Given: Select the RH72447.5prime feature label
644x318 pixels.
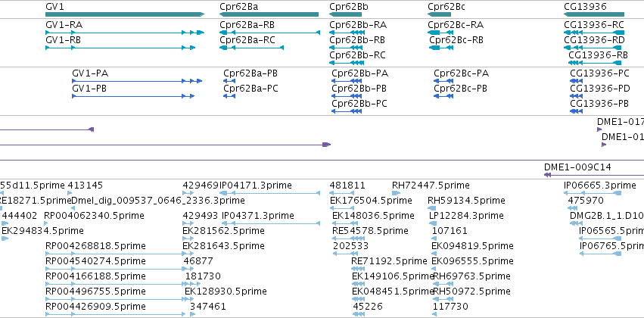Looking at the screenshot, I should tap(431, 185).
